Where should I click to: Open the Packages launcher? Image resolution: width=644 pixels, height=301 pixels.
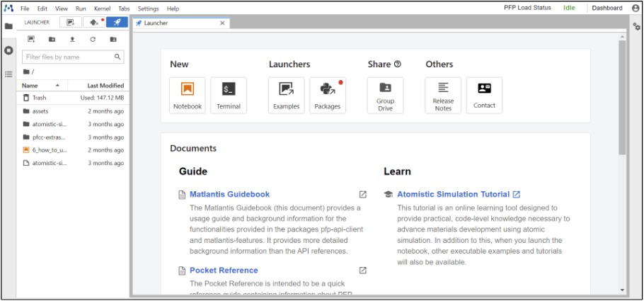click(327, 95)
